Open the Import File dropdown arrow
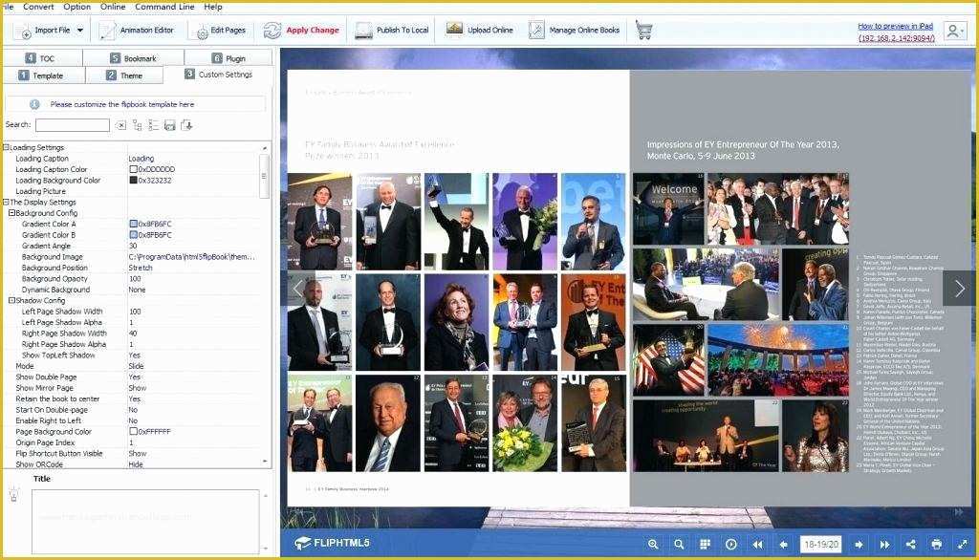Screen dimensions: 979x560 tap(80, 30)
